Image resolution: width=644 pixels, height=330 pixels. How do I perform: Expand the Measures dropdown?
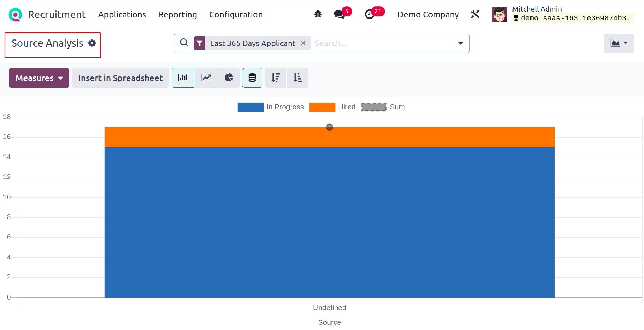(39, 78)
